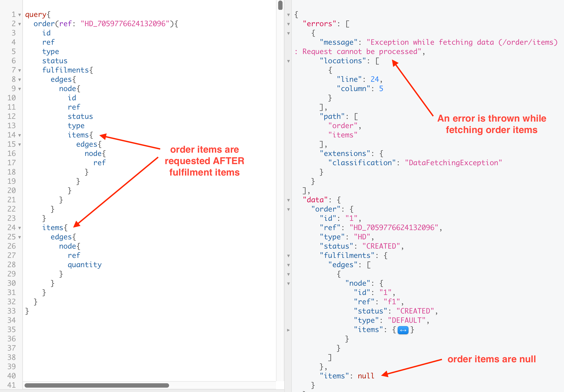Expand the collapsed items object in response

403,330
